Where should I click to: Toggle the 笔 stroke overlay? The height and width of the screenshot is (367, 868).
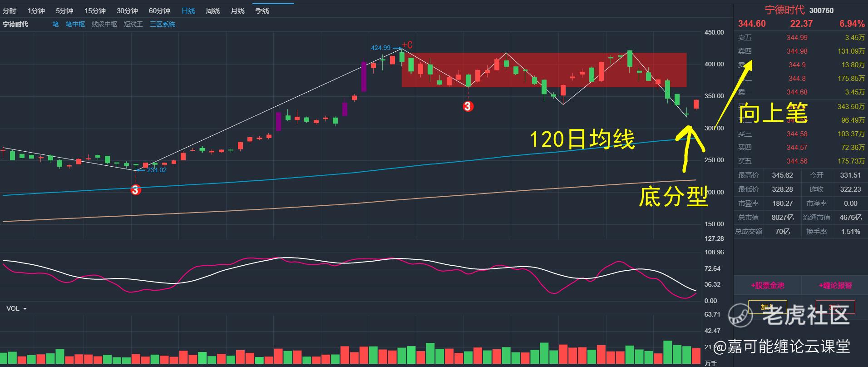pyautogui.click(x=56, y=24)
